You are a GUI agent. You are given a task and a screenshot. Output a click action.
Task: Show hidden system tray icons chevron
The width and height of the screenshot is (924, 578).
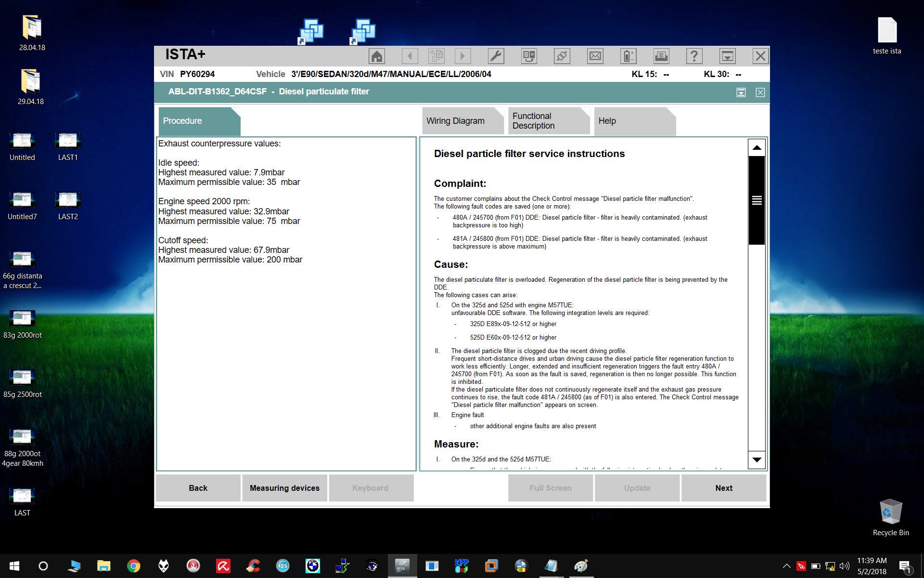tap(786, 566)
